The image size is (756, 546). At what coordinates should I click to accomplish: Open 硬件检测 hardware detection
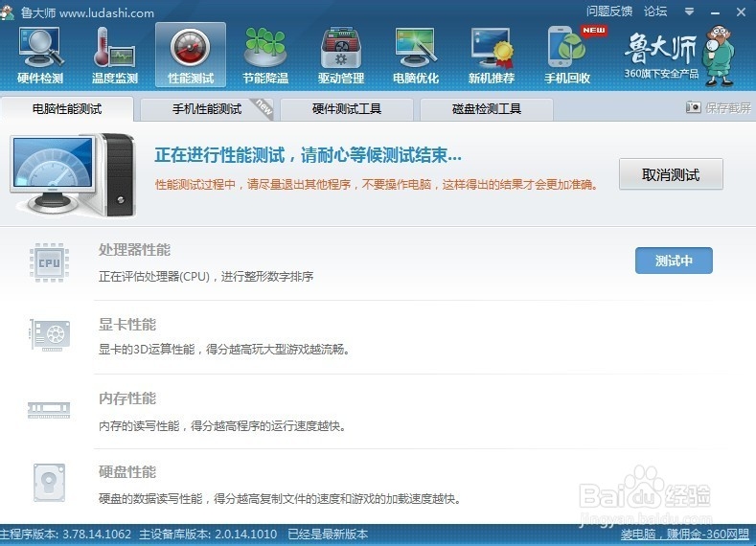[x=40, y=56]
